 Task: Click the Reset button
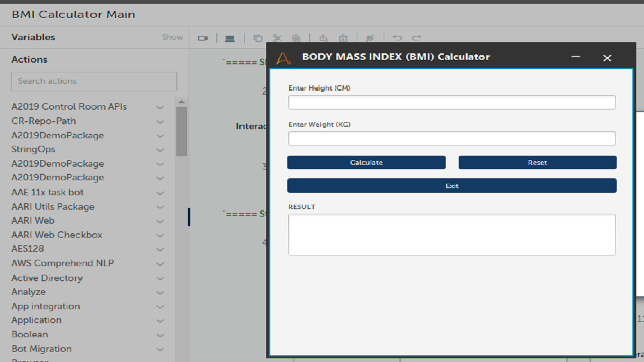point(537,162)
